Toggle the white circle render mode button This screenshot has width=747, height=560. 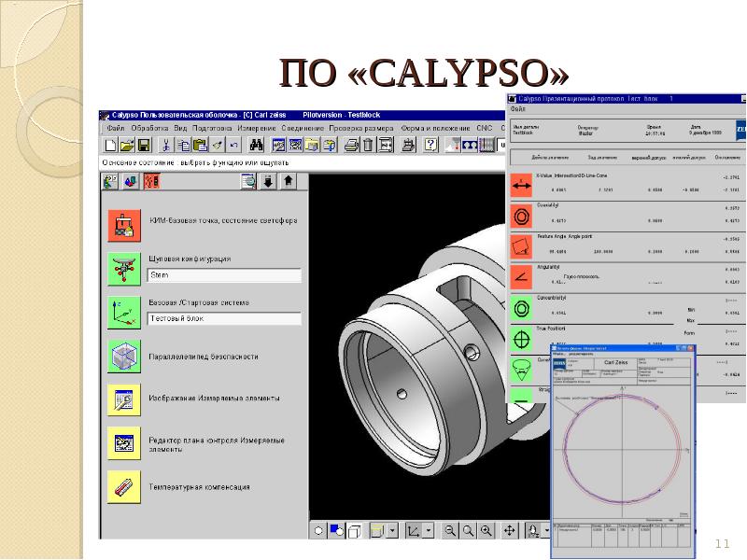tap(319, 530)
